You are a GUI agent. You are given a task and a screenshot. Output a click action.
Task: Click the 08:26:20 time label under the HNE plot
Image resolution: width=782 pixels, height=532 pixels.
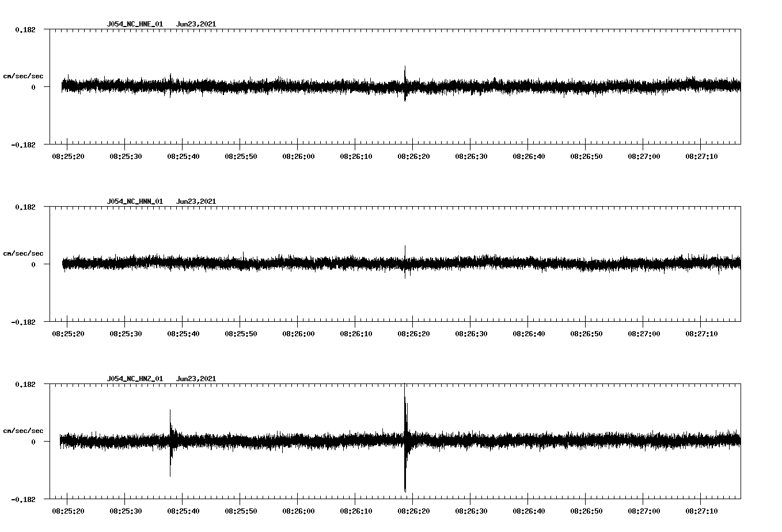click(413, 157)
